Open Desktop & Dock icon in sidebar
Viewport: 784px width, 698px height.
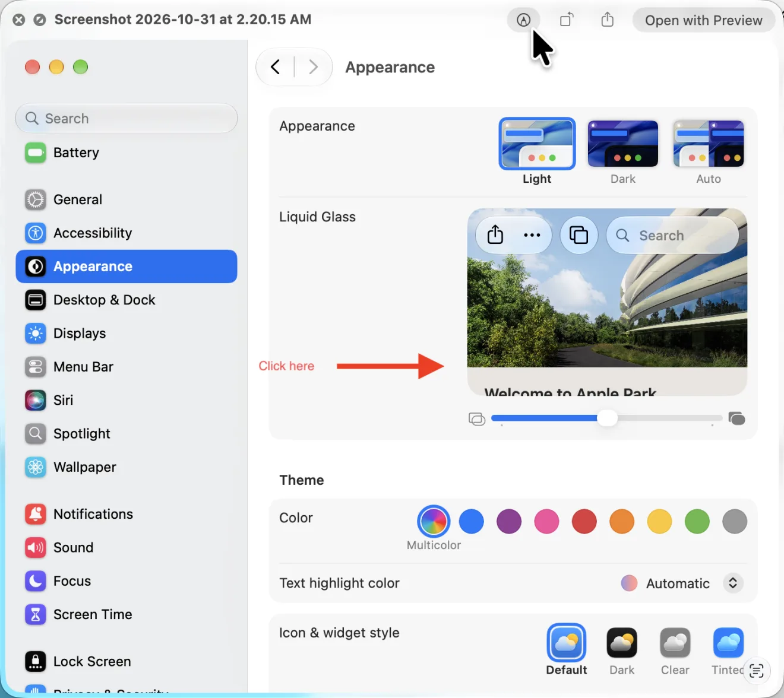[36, 300]
